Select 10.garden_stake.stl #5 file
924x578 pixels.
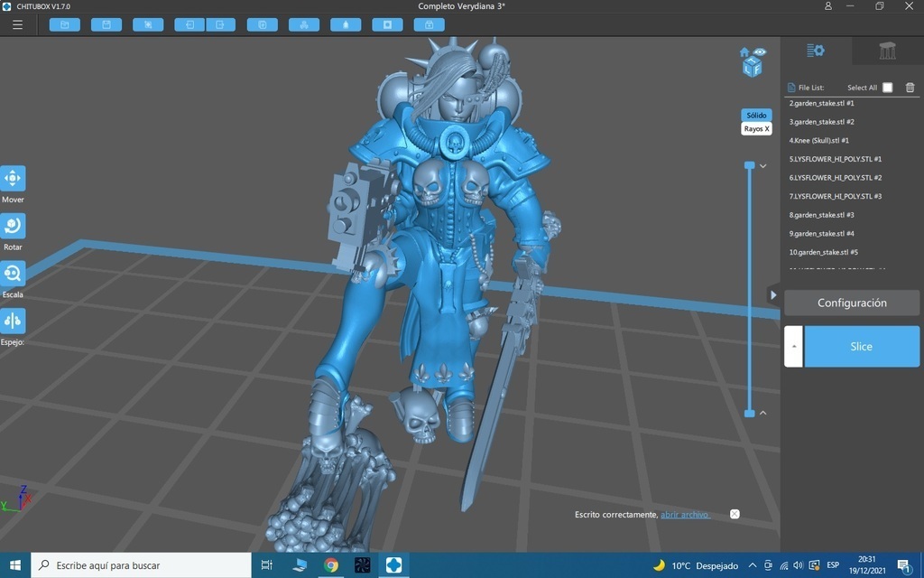pos(823,253)
